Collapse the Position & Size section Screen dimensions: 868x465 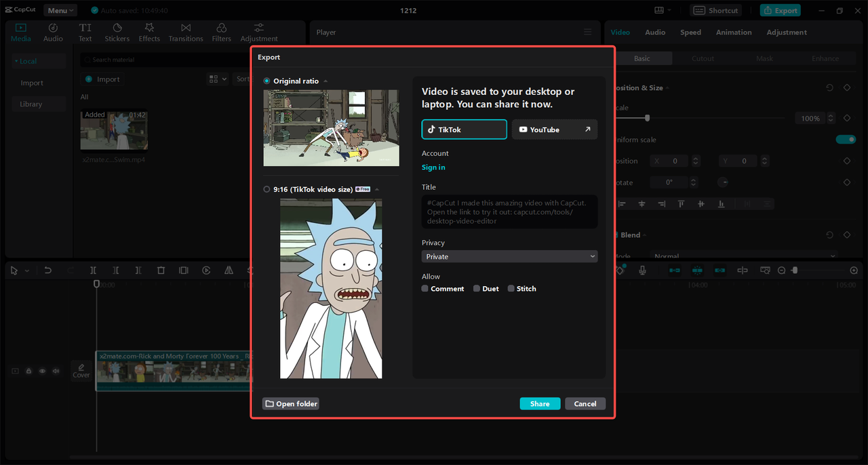tap(668, 88)
